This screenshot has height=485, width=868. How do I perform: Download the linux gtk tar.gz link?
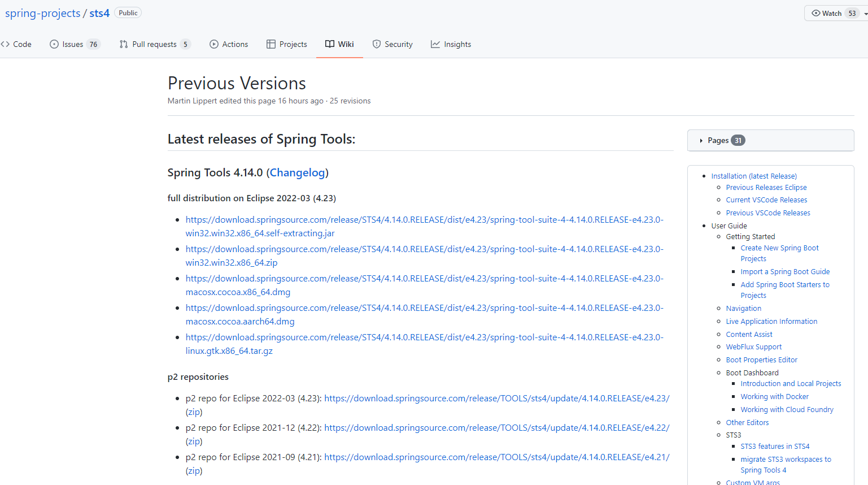click(x=425, y=344)
